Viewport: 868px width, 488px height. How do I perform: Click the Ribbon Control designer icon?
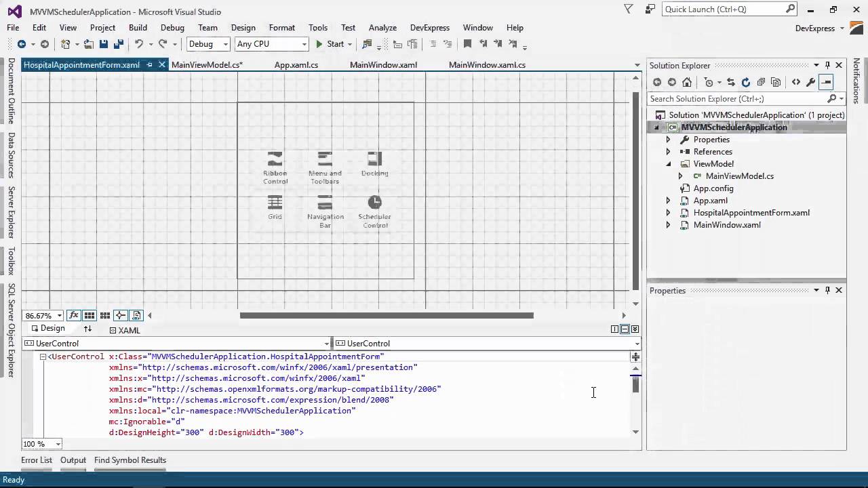(x=275, y=167)
